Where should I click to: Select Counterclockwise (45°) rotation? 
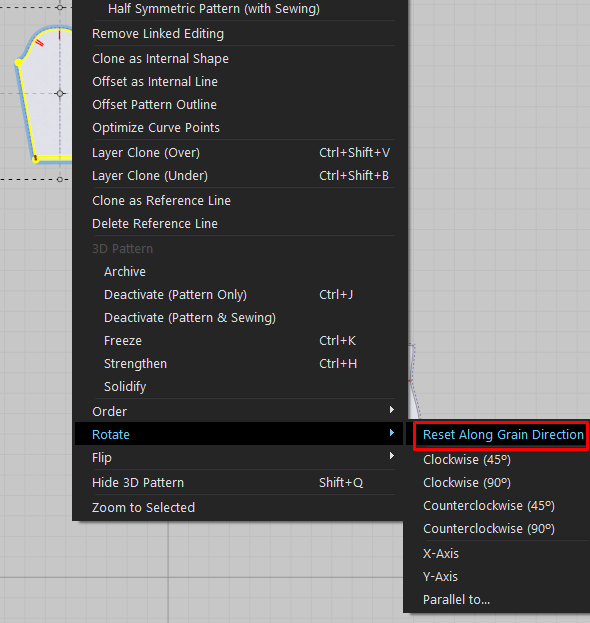[x=488, y=506]
